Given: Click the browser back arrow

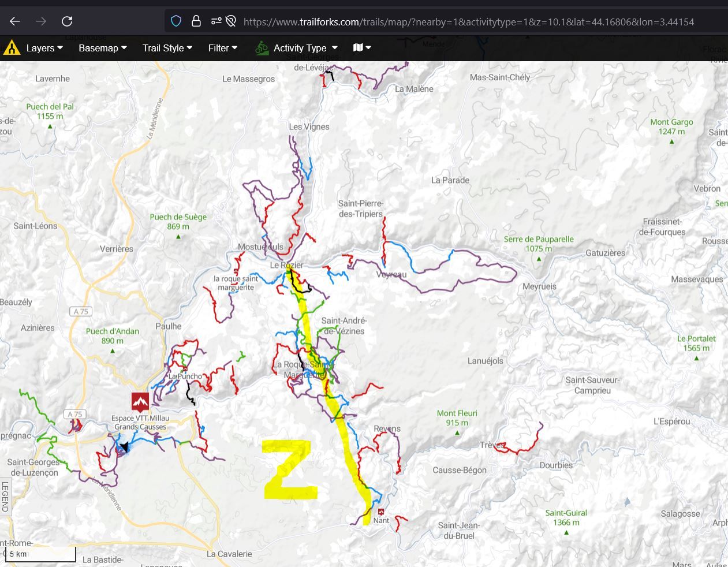Looking at the screenshot, I should click(x=15, y=21).
